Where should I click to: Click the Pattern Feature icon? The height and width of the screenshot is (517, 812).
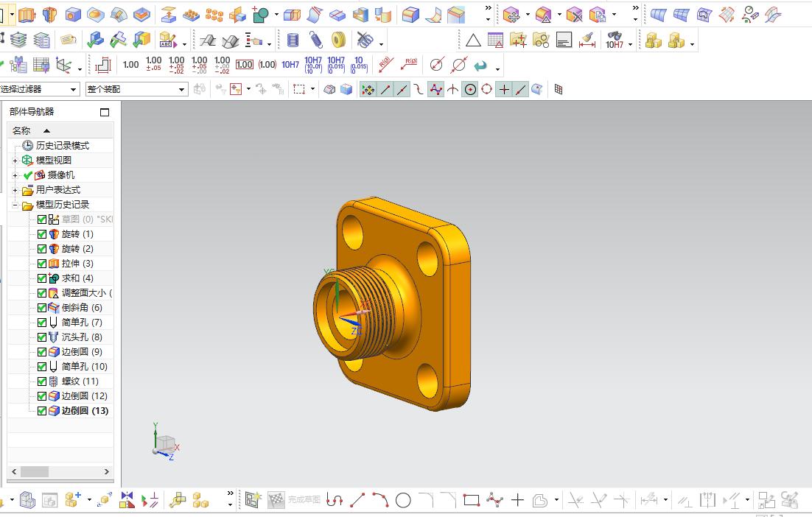pos(191,15)
